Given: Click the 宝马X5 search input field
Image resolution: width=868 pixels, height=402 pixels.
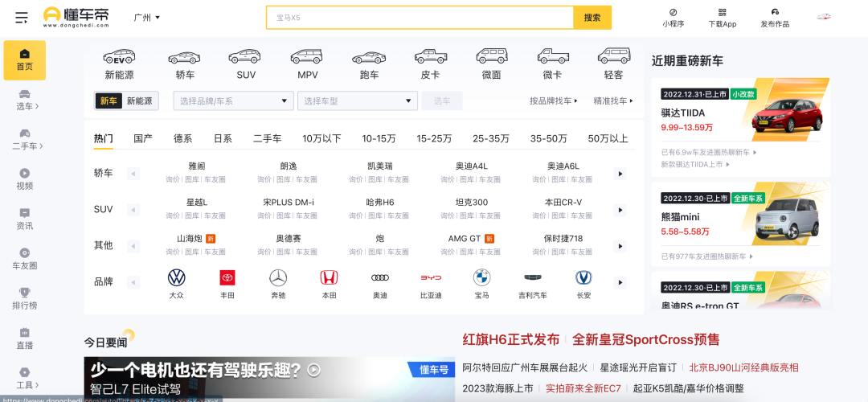Looking at the screenshot, I should coord(420,18).
